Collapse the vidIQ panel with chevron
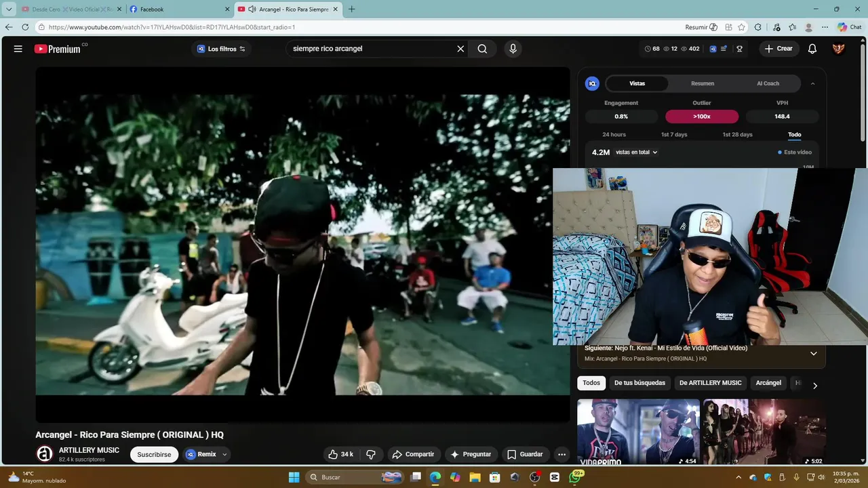The width and height of the screenshot is (868, 488). (x=812, y=83)
